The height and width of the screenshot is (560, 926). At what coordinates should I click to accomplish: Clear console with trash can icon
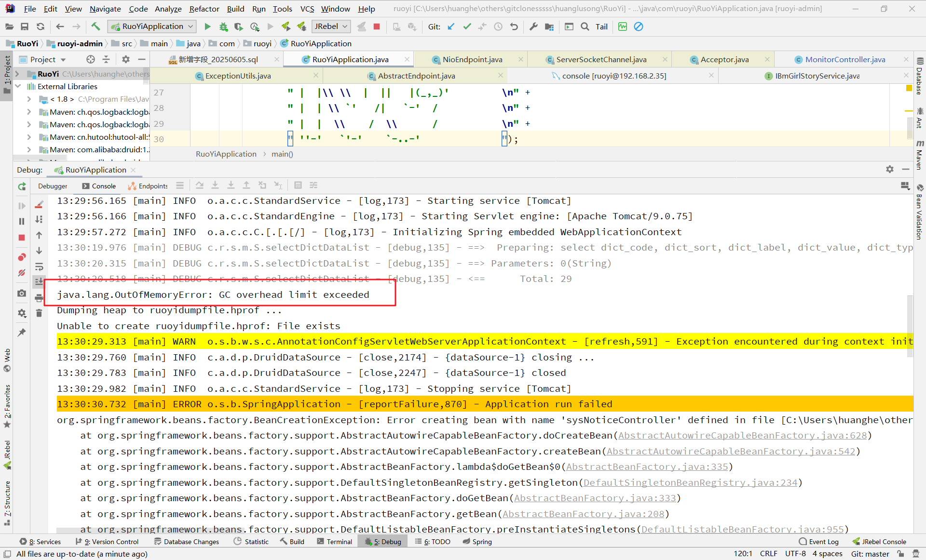[39, 314]
